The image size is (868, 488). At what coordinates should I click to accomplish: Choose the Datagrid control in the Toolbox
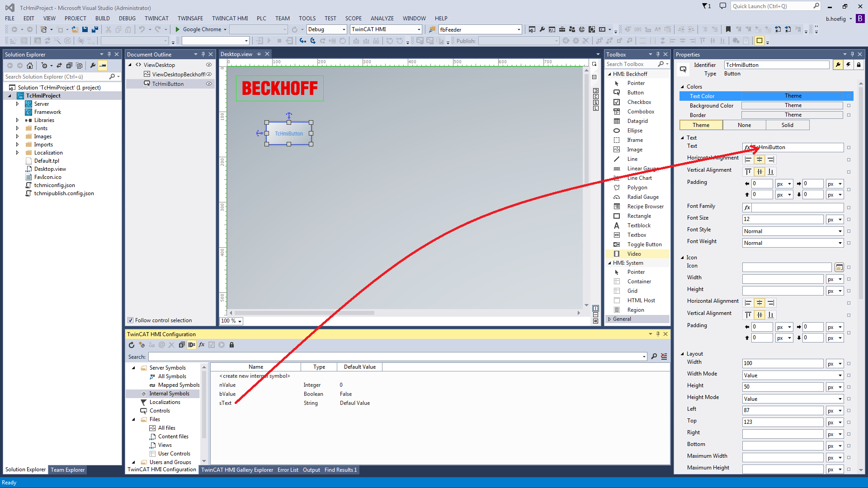(x=637, y=121)
